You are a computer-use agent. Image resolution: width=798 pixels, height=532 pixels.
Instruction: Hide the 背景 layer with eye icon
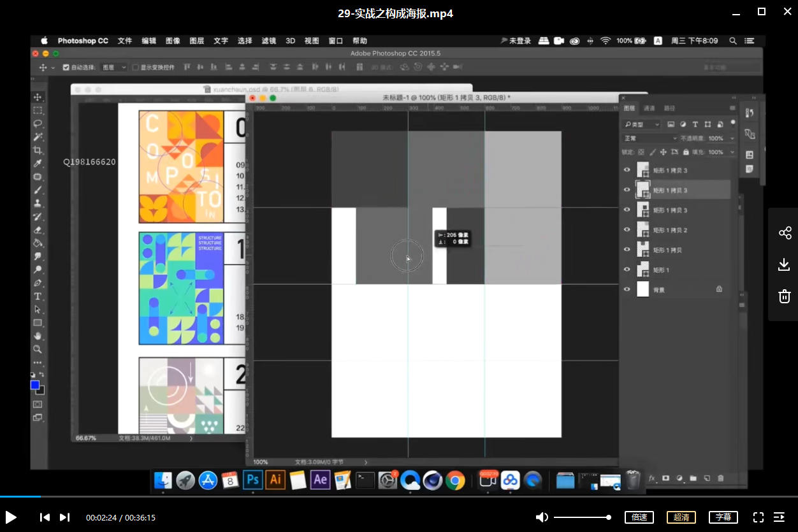tap(627, 290)
